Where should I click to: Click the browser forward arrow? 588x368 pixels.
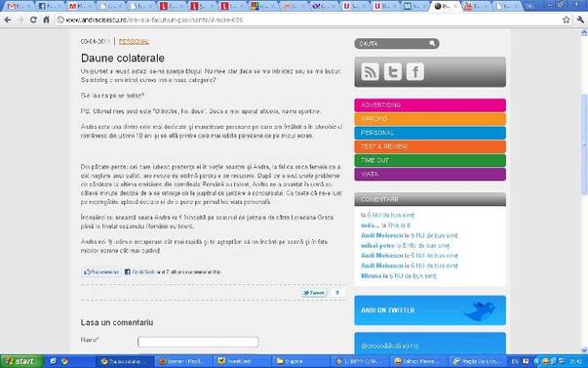[x=20, y=20]
